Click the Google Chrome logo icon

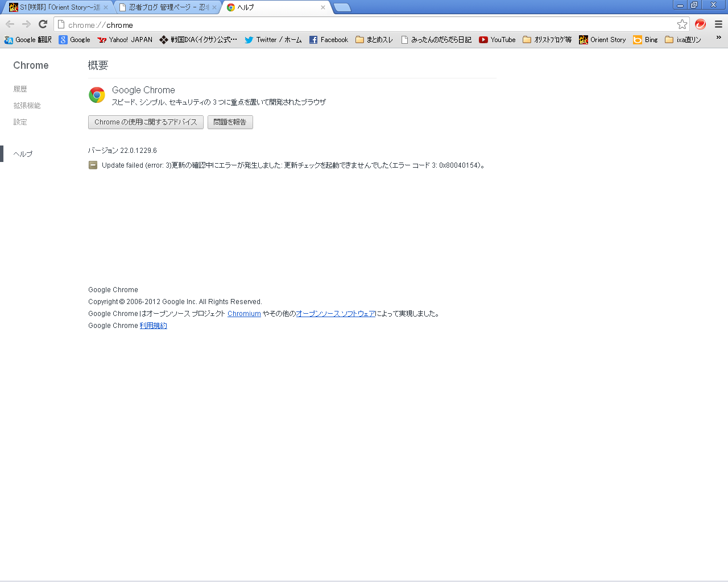97,95
